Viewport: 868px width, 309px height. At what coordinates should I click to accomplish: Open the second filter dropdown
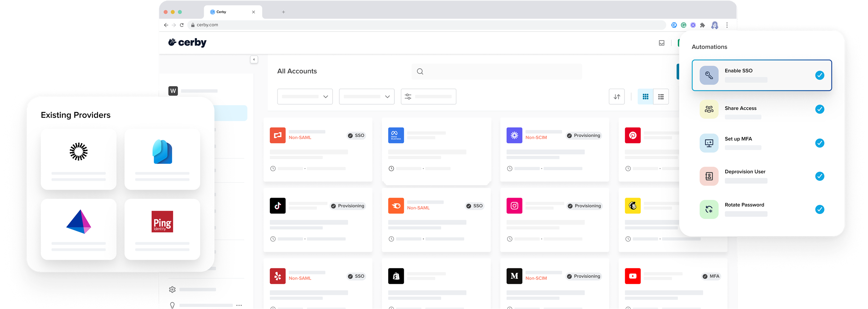[367, 97]
